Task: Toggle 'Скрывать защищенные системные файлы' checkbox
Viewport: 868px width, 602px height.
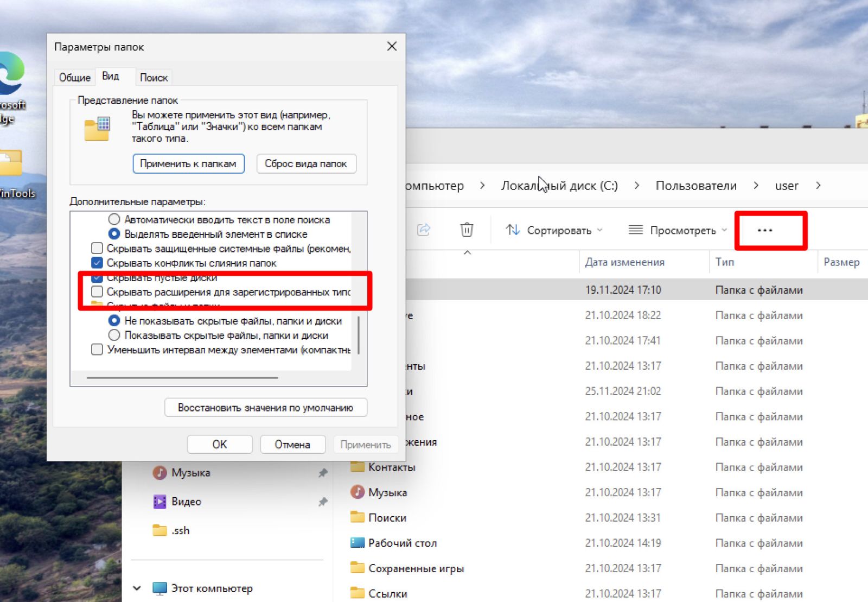Action: coord(97,248)
